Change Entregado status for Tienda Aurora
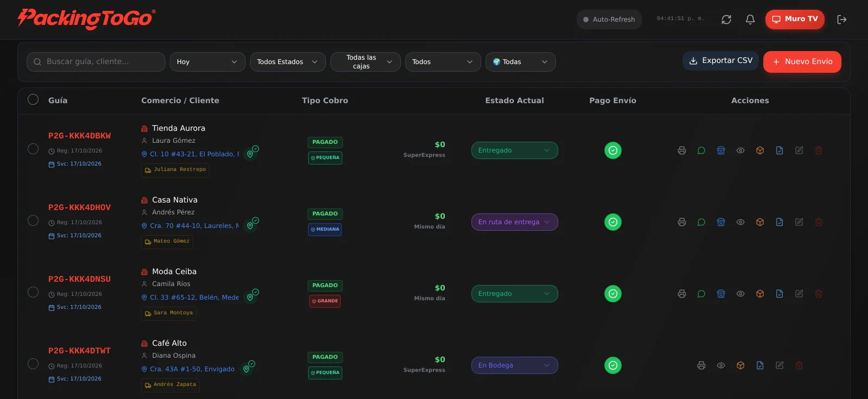 coord(515,150)
